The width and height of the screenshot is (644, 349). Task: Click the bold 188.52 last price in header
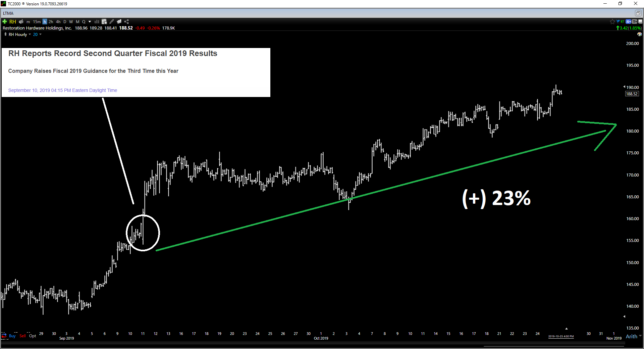coord(126,28)
